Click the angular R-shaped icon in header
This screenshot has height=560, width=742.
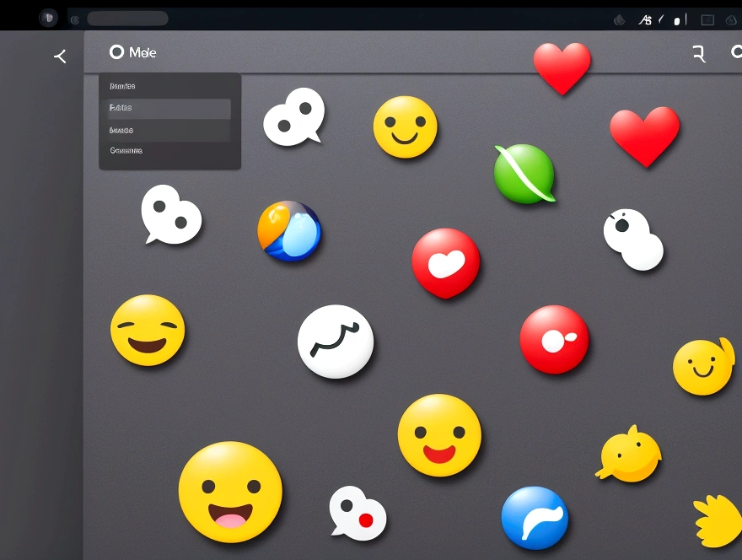click(x=699, y=54)
